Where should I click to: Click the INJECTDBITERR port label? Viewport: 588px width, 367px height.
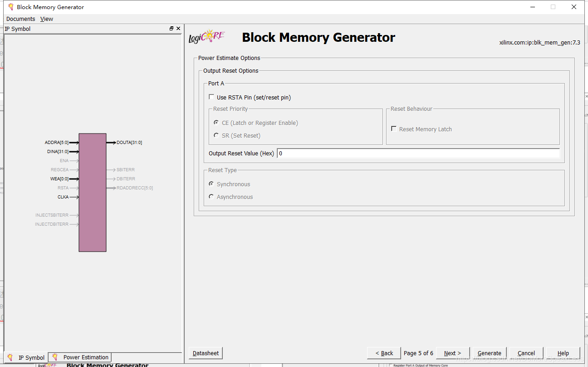click(x=52, y=224)
